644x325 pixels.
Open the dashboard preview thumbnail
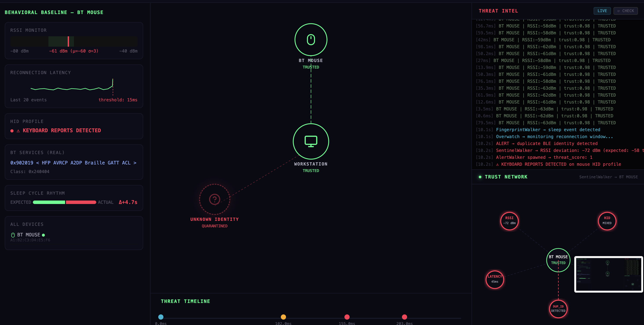(x=608, y=274)
